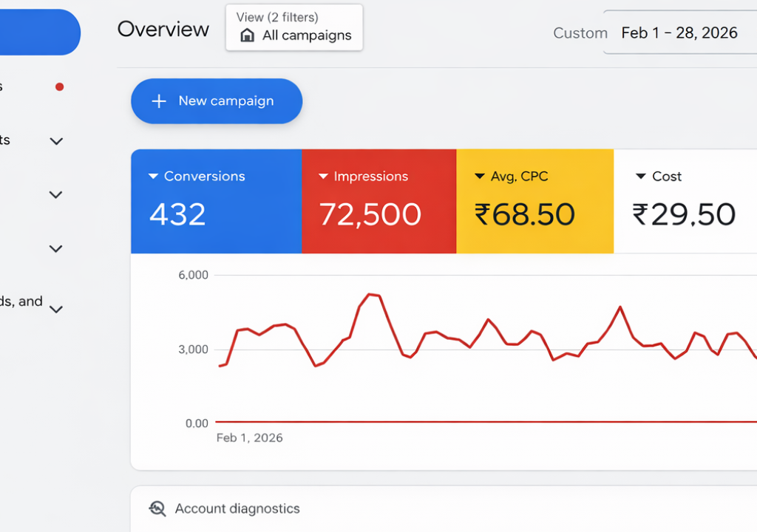This screenshot has height=532, width=757.
Task: Click the Account diagnostics magnifier icon
Action: [157, 508]
